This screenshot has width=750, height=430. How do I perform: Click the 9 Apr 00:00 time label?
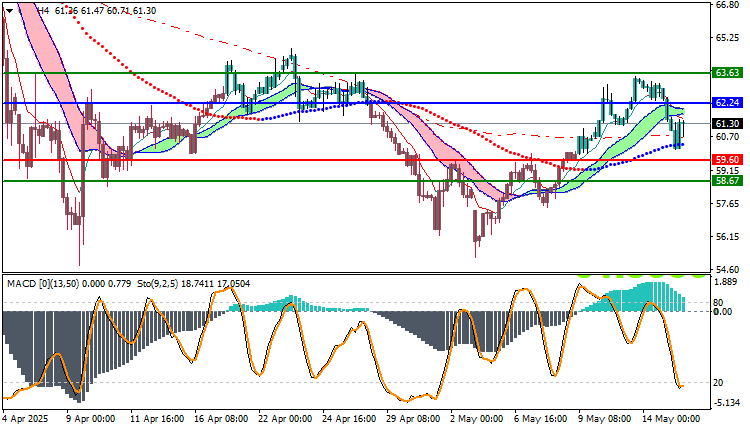pyautogui.click(x=90, y=419)
